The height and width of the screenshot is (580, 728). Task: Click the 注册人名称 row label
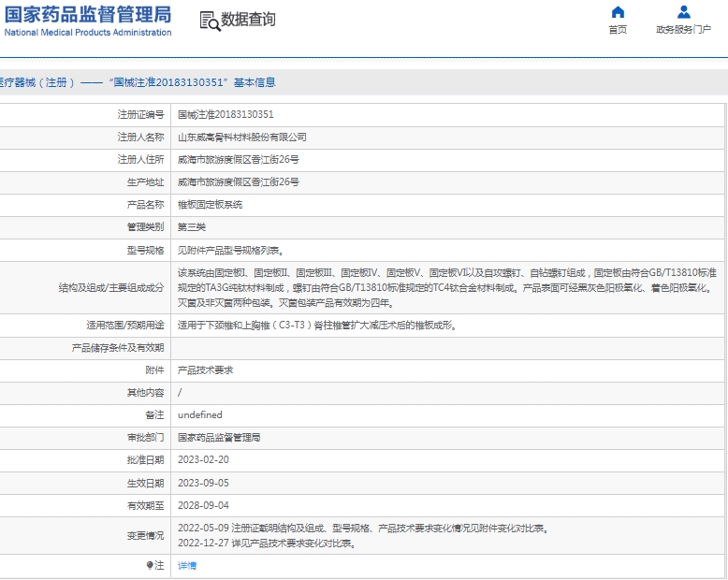(x=140, y=137)
